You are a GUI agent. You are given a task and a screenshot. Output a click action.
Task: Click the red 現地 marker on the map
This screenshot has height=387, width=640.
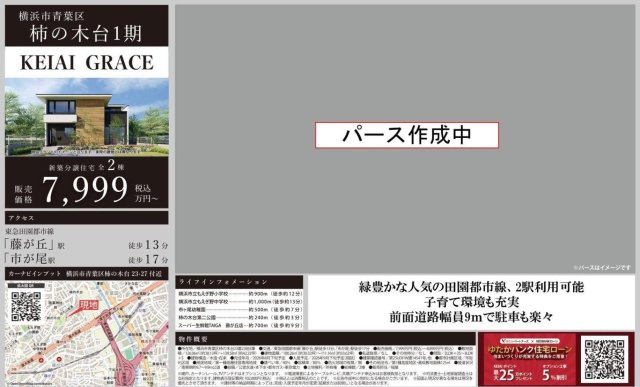(x=88, y=305)
